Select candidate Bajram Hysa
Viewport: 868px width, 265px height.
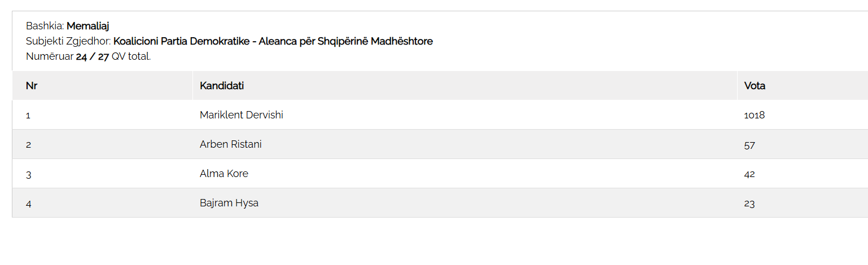pyautogui.click(x=229, y=203)
